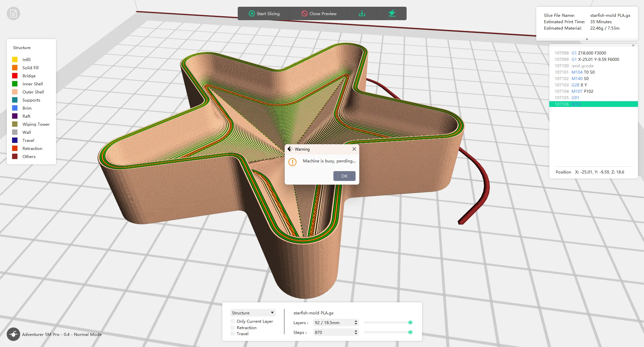Click the send-to-printer icon in toolbar
The height and width of the screenshot is (347, 644).
click(392, 13)
